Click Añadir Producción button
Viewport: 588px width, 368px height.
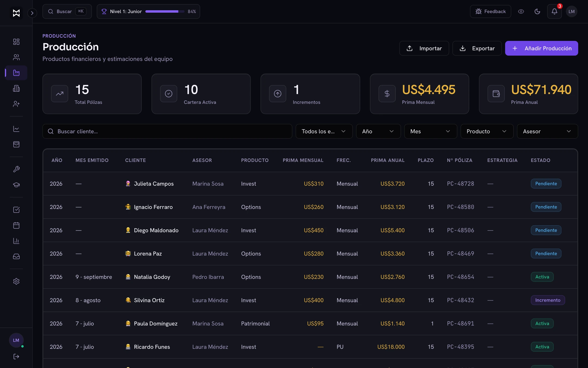[541, 48]
